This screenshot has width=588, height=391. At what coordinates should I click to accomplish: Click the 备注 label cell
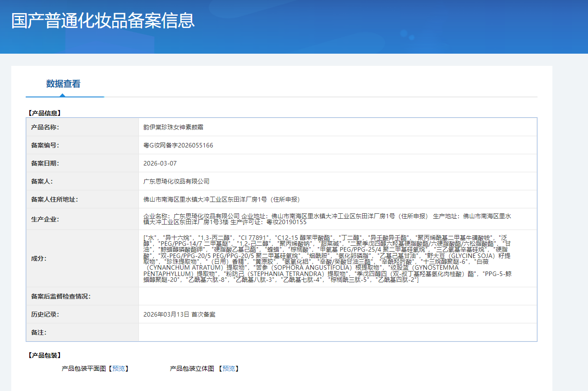(83, 332)
